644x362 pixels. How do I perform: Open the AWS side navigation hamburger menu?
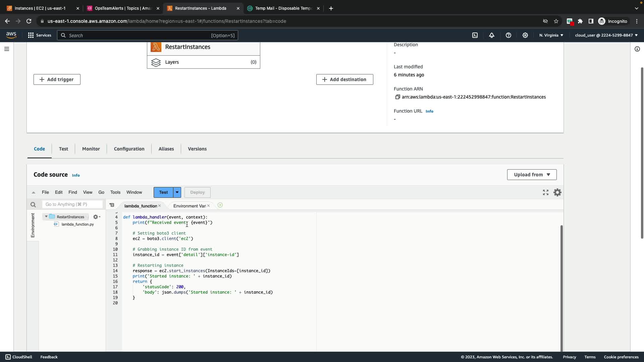tap(7, 49)
